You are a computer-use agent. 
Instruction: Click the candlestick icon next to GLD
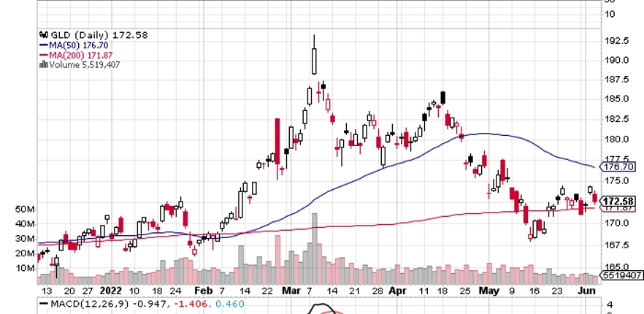[44, 35]
